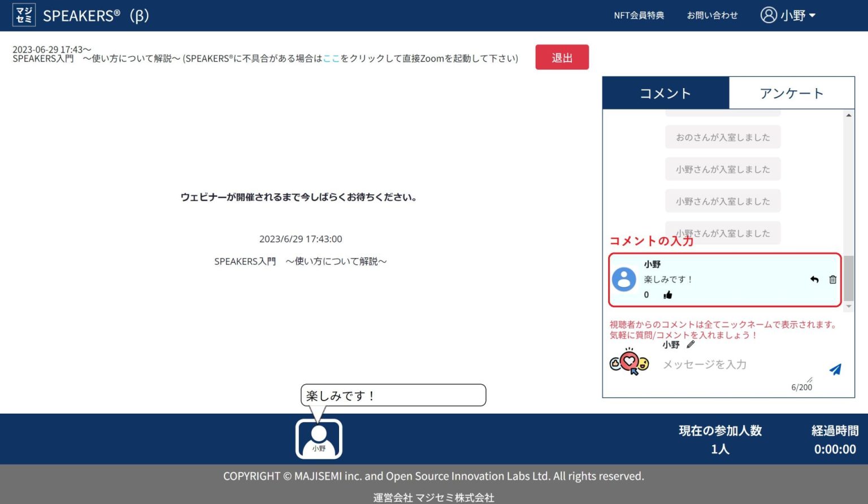
Task: Click the マジセミ logo in the header
Action: 24,15
